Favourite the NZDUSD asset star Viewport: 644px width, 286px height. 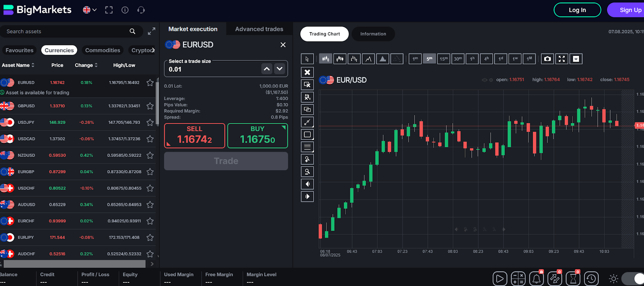pyautogui.click(x=150, y=155)
